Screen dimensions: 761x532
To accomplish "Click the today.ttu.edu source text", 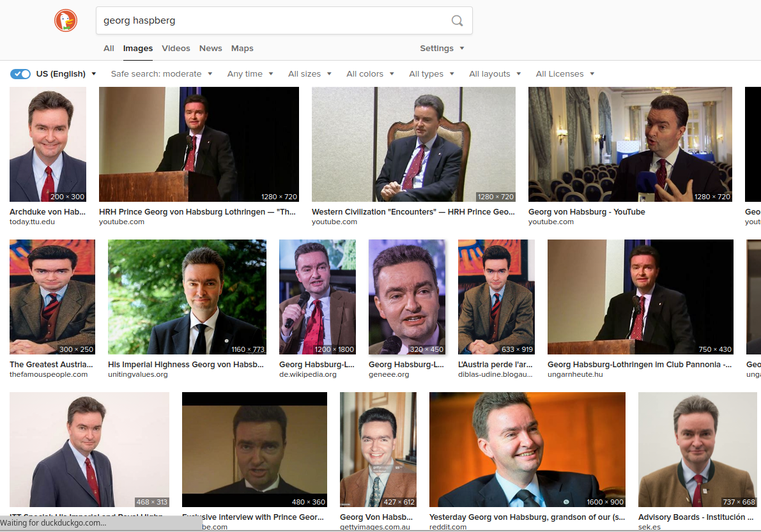I will (x=32, y=222).
